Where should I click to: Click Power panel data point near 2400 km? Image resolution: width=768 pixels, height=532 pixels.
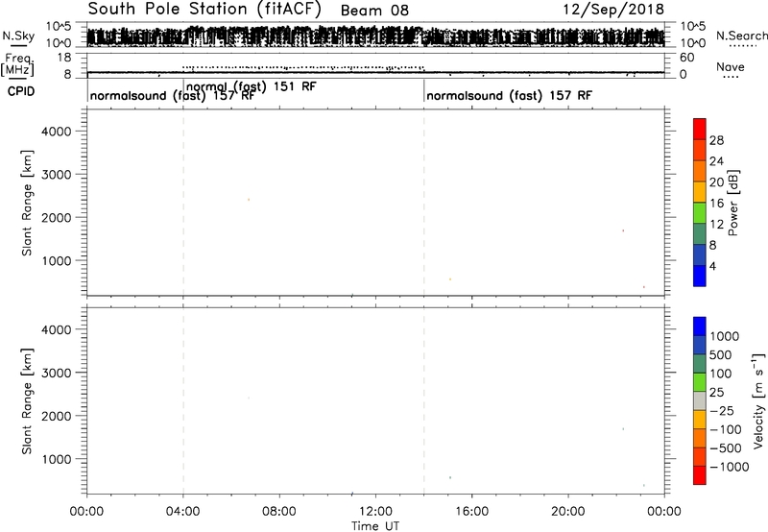click(249, 200)
